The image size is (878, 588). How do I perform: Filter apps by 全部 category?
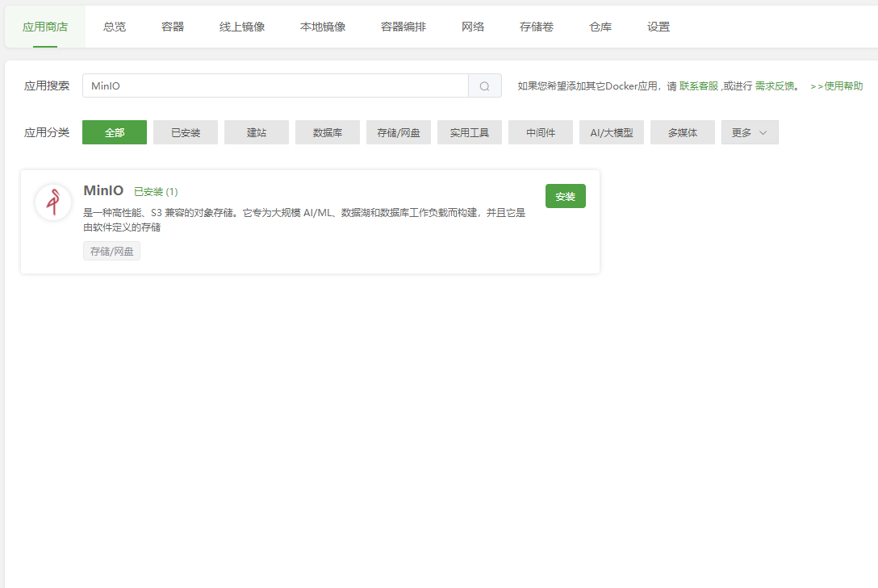(x=115, y=132)
